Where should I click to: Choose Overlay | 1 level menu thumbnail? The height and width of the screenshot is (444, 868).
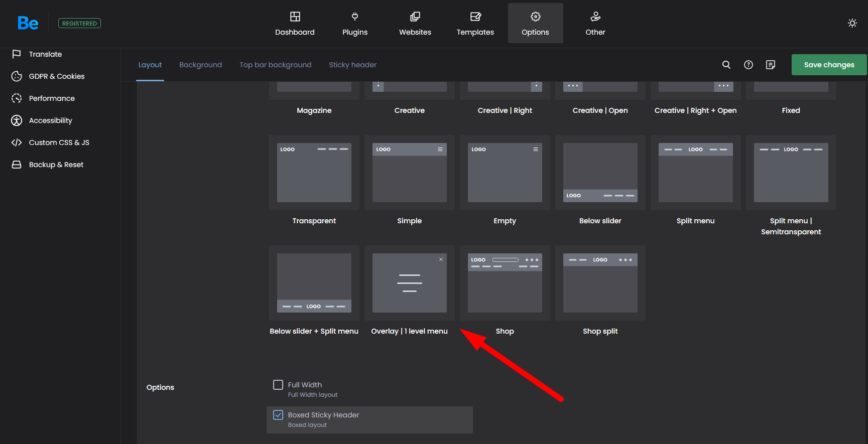410,283
